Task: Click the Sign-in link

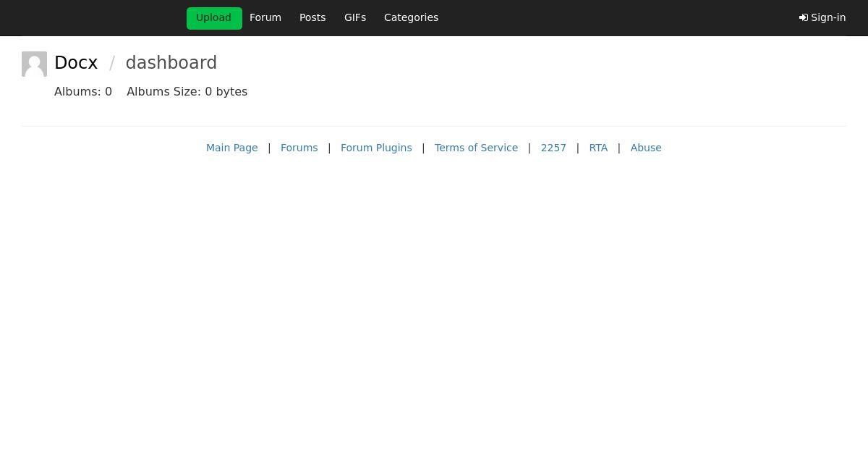Action: tap(822, 17)
